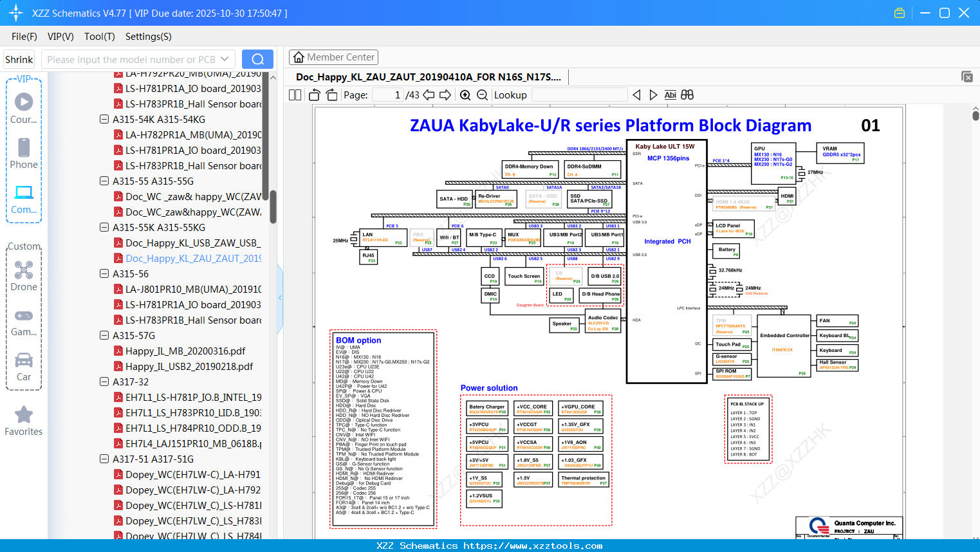Collapse the A315-55 A315-55G folder

tap(104, 181)
